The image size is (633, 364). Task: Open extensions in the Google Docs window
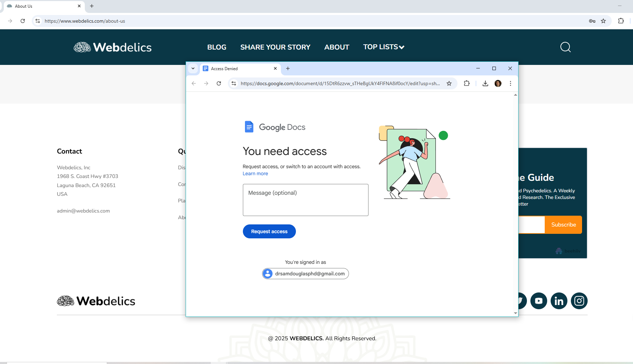[x=467, y=83]
